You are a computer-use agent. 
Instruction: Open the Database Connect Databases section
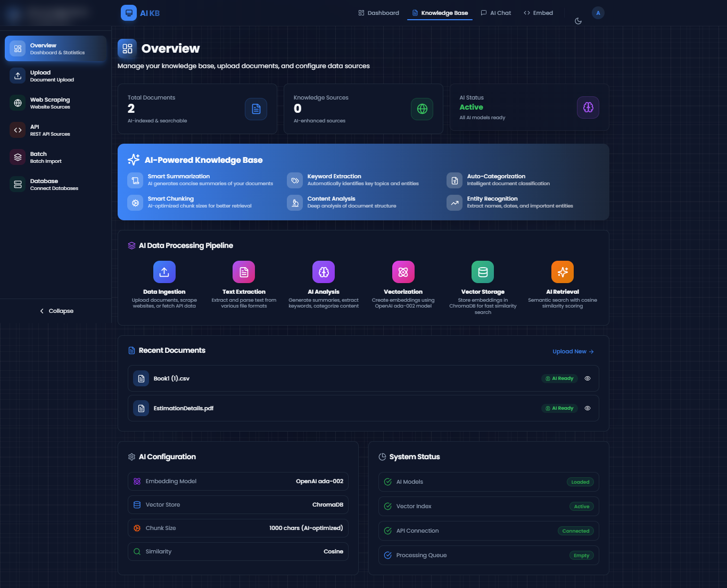tap(56, 185)
